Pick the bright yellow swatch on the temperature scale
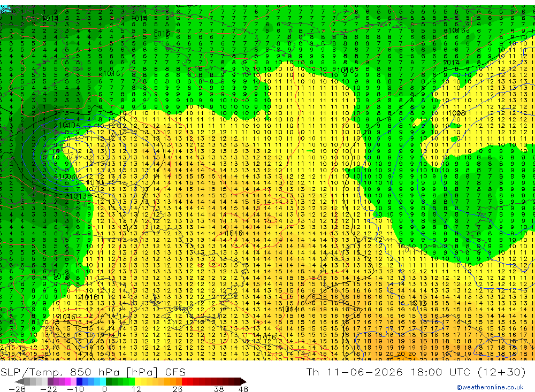Viewport: 535px width, 392px height. [137, 381]
